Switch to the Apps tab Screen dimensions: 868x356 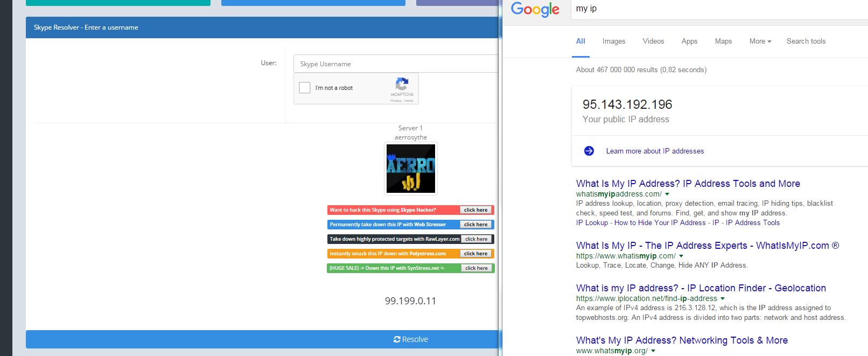pyautogui.click(x=689, y=41)
